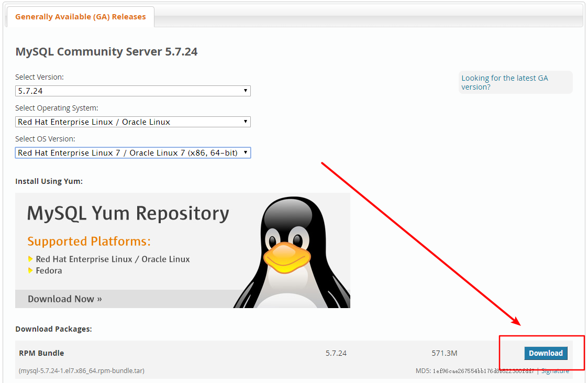The width and height of the screenshot is (588, 383).
Task: Click Red Hat Enterprise Linux / Oracle Linux bullet in banner
Action: click(113, 259)
